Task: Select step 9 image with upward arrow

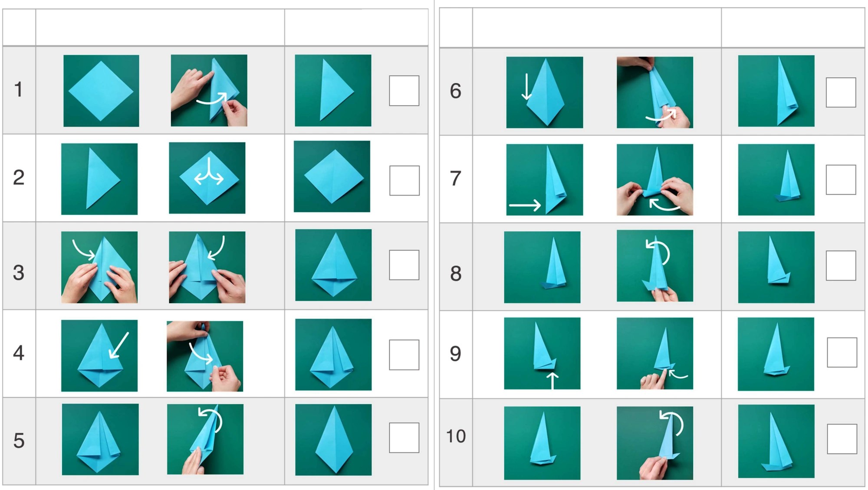Action: (542, 353)
